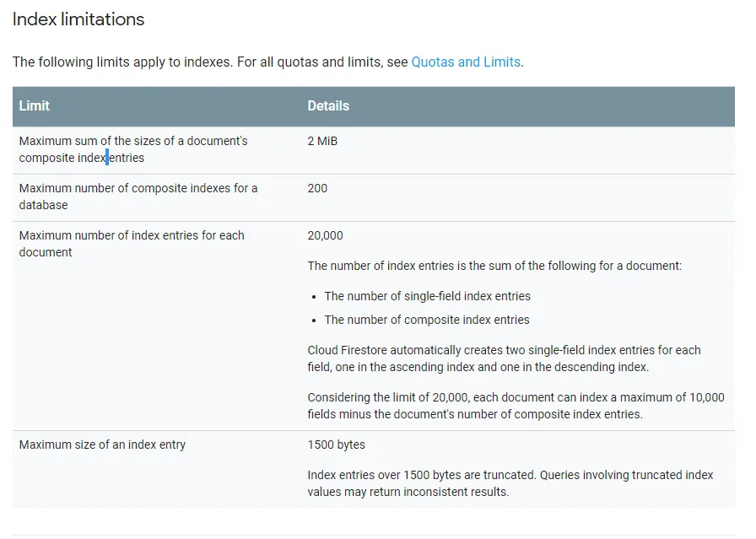Click the Limit column header
This screenshot has height=539, width=756.
coord(35,106)
